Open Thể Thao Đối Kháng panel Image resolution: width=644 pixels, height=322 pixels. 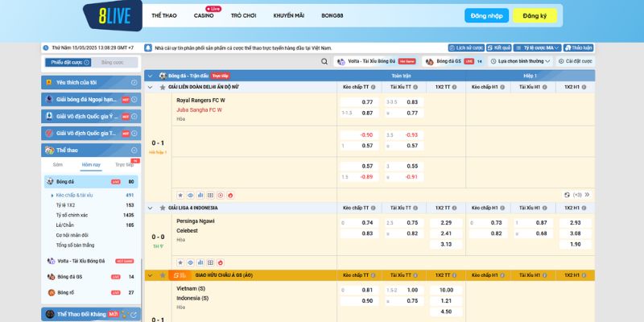click(x=91, y=315)
